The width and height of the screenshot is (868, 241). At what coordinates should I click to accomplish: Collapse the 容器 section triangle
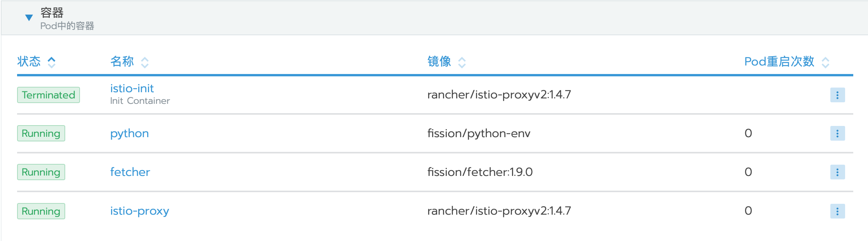[29, 17]
